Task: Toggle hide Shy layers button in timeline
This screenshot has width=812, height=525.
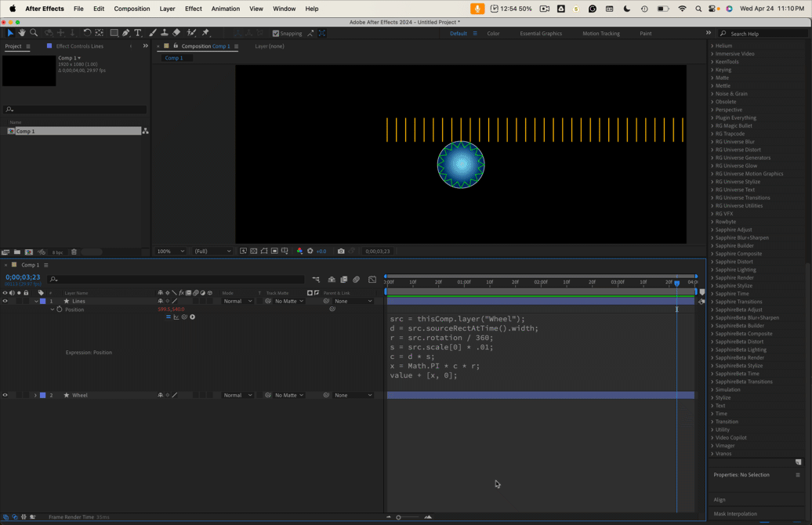Action: point(332,280)
